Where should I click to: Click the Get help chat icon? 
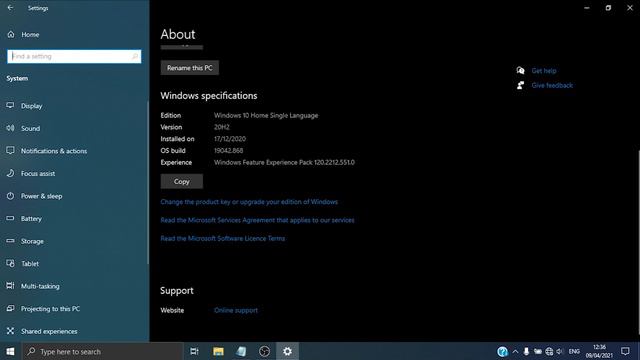(520, 71)
